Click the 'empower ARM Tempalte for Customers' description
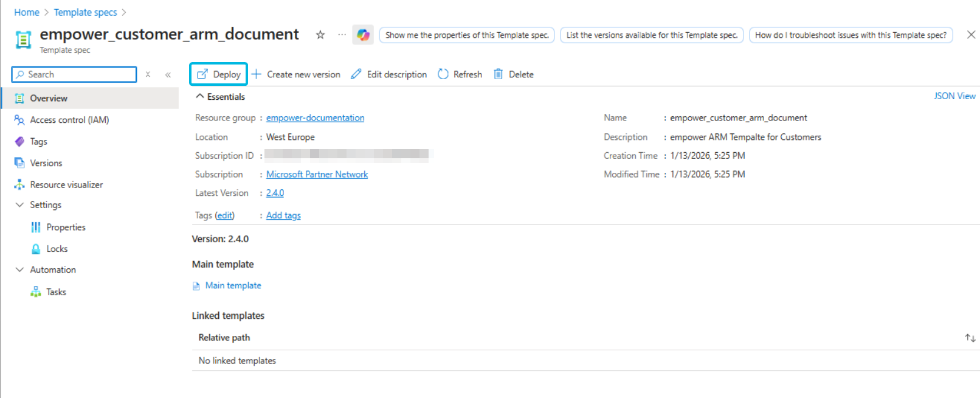The height and width of the screenshot is (398, 980). 745,137
